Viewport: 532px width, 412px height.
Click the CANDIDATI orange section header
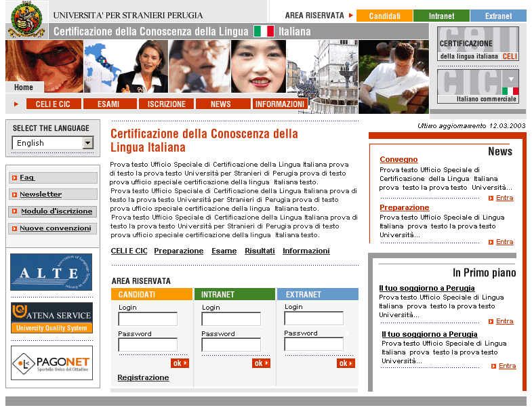(152, 294)
